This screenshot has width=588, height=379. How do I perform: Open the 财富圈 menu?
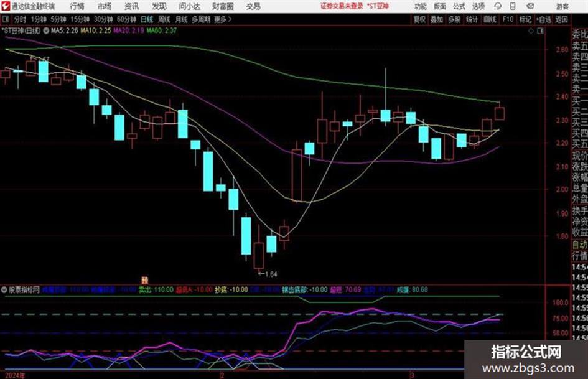point(223,6)
